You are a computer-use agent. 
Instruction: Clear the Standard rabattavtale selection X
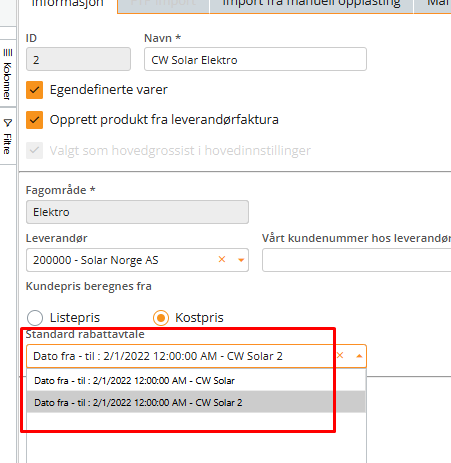pos(340,356)
